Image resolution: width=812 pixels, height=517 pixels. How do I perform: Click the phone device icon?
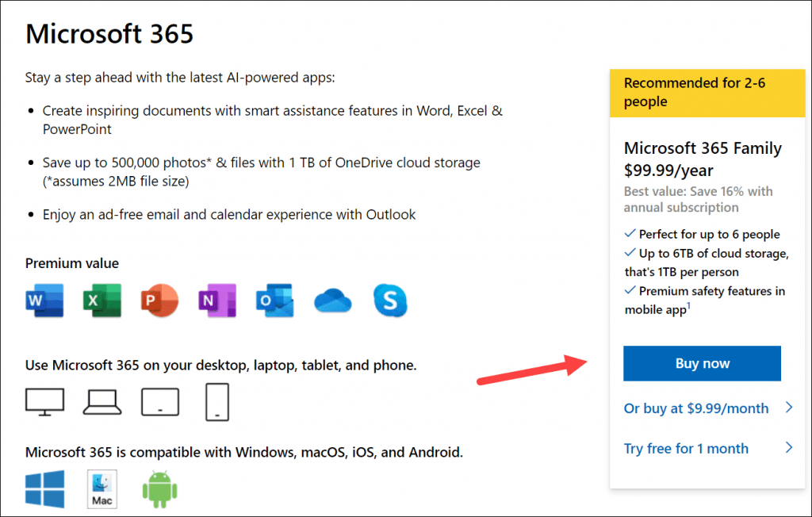[217, 402]
